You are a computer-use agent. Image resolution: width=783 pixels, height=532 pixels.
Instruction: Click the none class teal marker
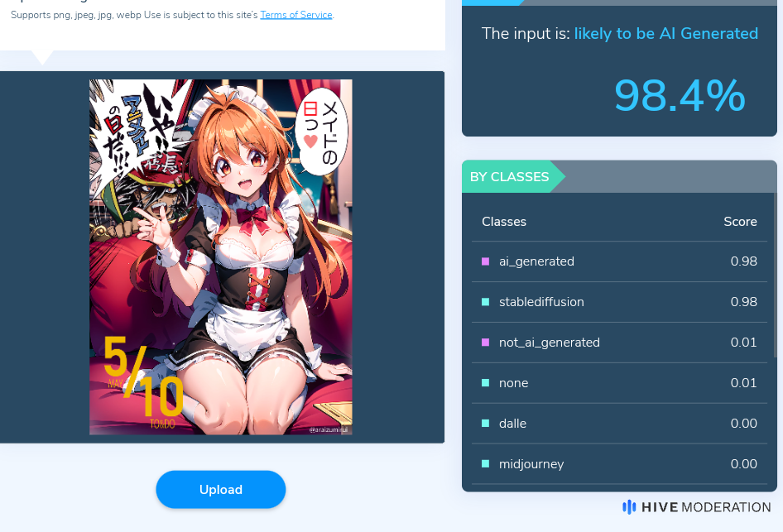tap(485, 383)
